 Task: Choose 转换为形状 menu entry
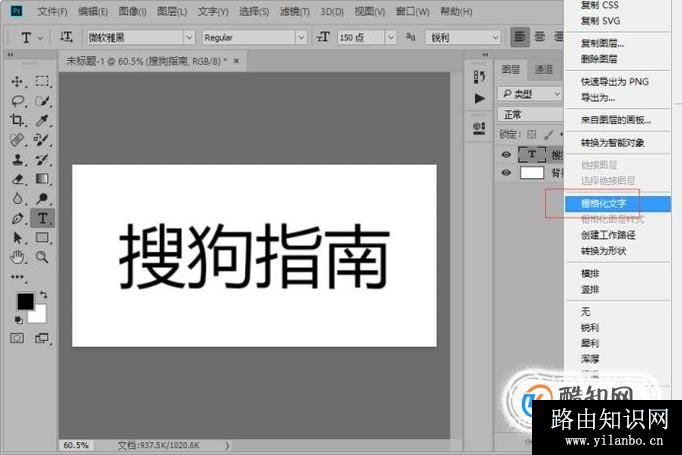click(x=618, y=251)
